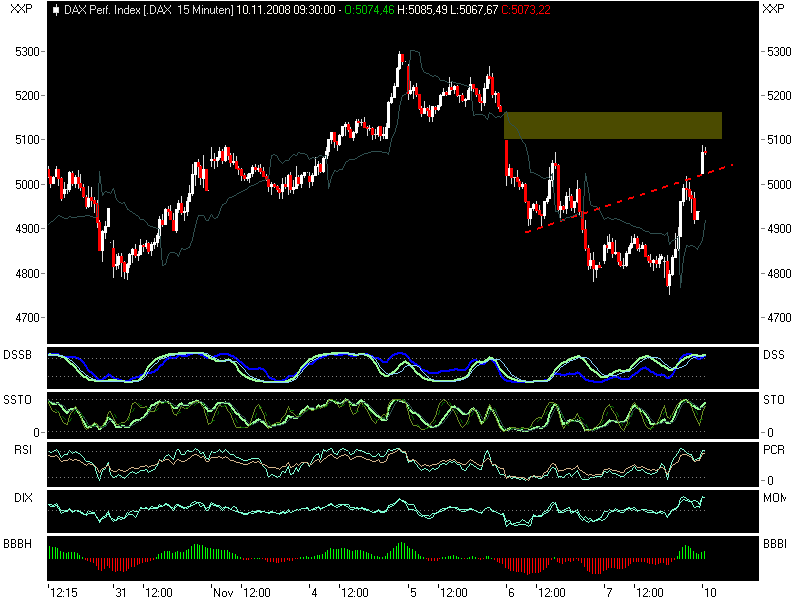
Task: Click the STO label on right side
Action: pyautogui.click(x=773, y=399)
